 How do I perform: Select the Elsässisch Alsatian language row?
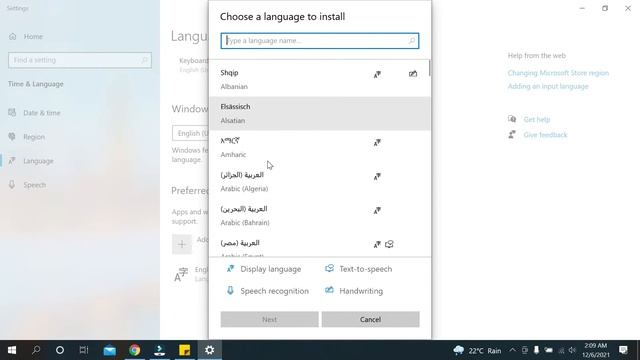(320, 113)
